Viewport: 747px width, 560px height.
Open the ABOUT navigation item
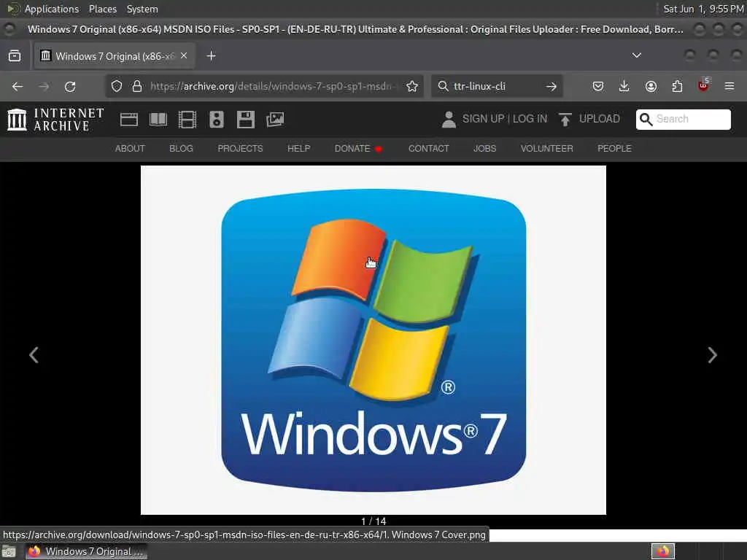(130, 149)
